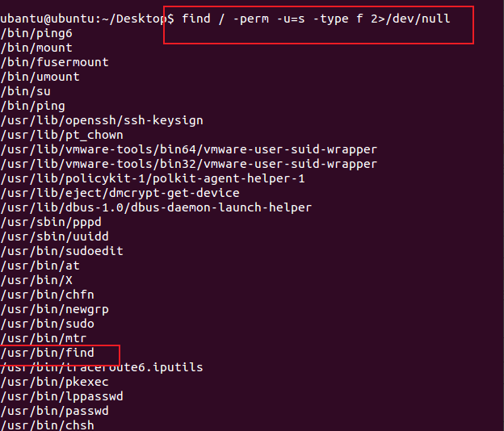
Task: Click the /usr/bin/pkexec line
Action: tap(55, 382)
